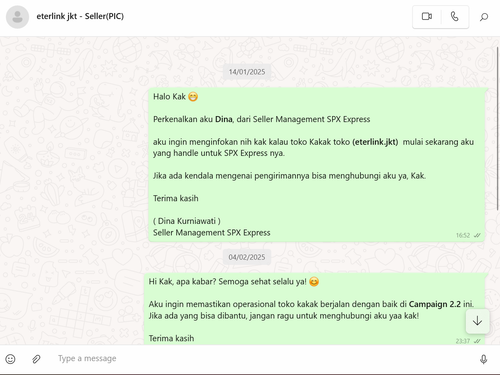Start a video call with eterlink jkt
This screenshot has width=500, height=375.
pyautogui.click(x=427, y=16)
